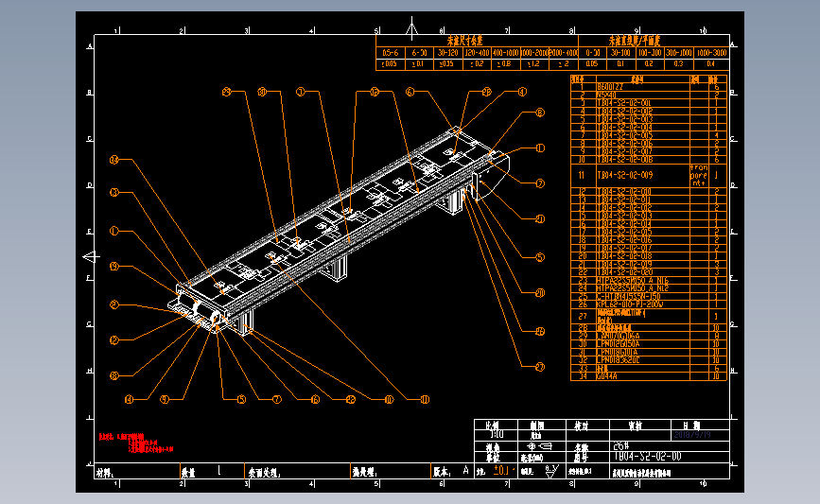Viewport: 820px width, 504px height.
Task: Click the 300-1000 flatness range cell
Action: click(678, 53)
